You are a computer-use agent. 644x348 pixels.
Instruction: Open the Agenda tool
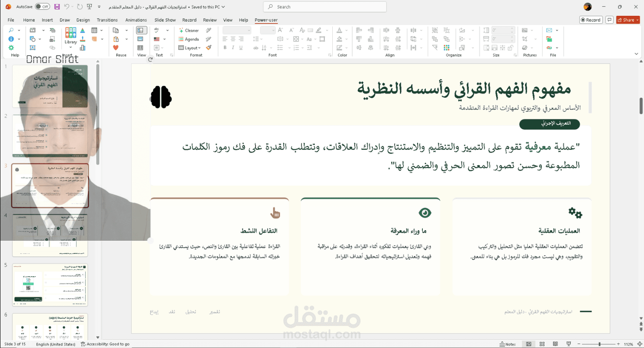(x=189, y=39)
